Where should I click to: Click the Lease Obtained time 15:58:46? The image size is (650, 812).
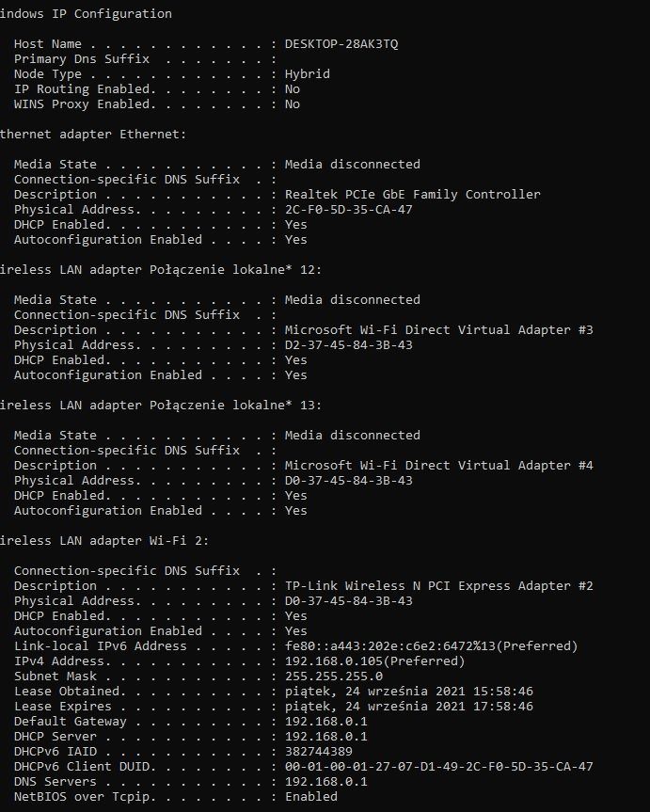coord(503,692)
